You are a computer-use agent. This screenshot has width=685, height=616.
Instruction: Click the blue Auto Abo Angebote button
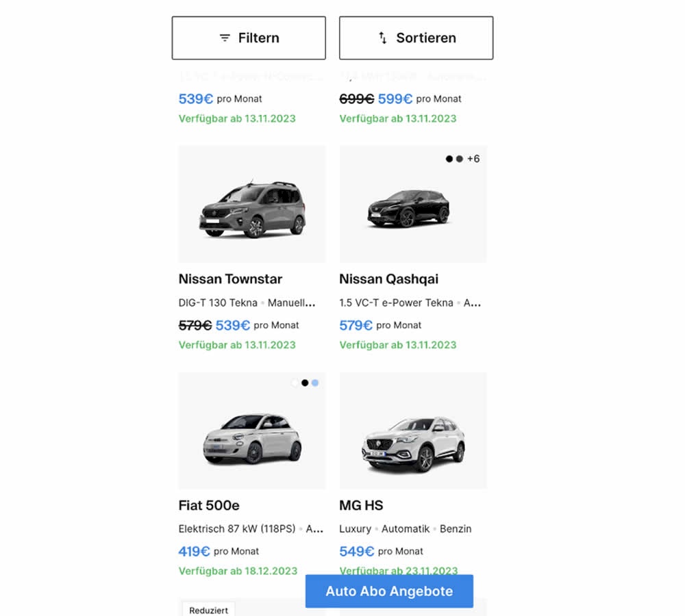pyautogui.click(x=389, y=591)
